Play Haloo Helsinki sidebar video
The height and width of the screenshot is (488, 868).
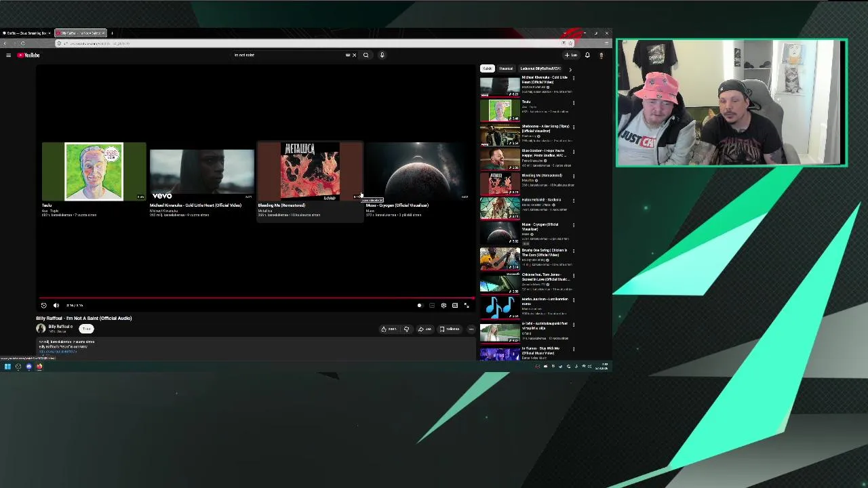(526, 209)
